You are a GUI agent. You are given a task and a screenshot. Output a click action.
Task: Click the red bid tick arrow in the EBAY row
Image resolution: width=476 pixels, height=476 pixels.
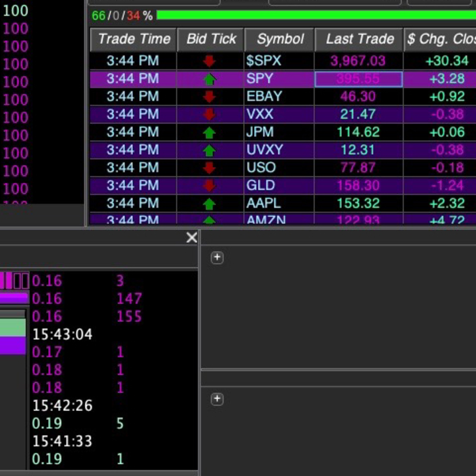click(x=209, y=97)
